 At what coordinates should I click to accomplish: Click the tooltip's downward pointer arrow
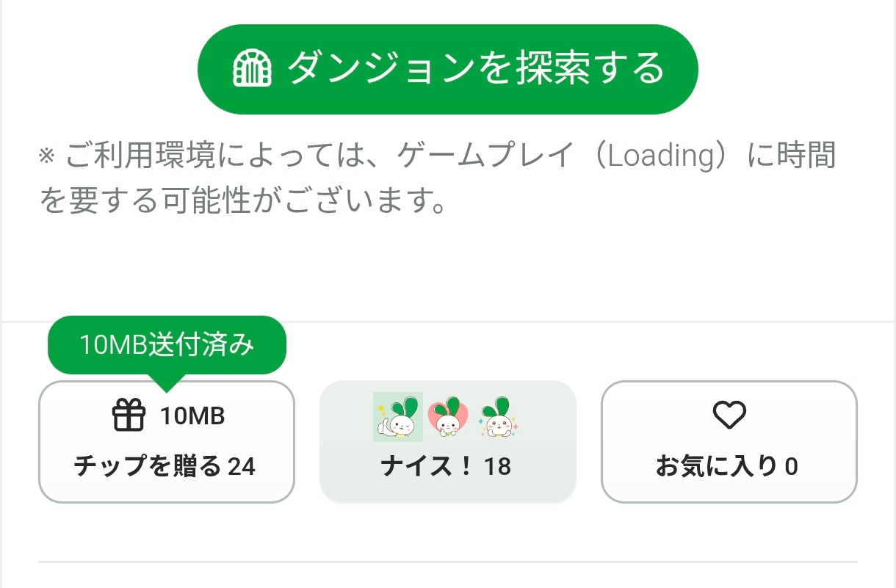point(167,383)
